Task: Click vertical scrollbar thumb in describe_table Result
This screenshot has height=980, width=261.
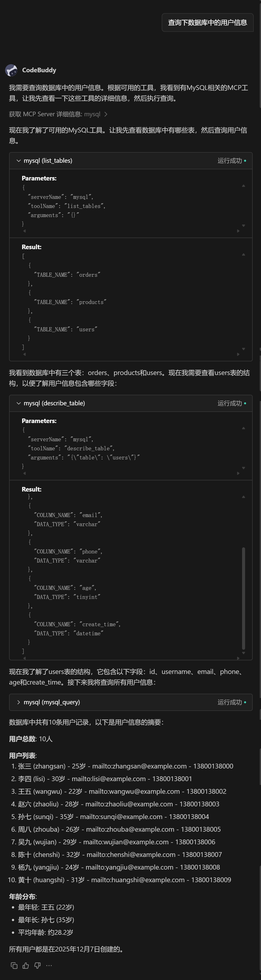Action: 244,598
